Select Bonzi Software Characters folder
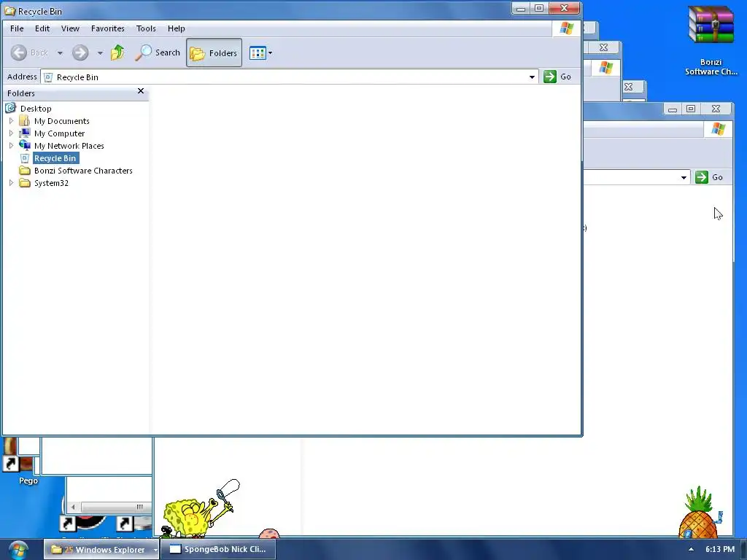This screenshot has width=747, height=560. [x=83, y=171]
